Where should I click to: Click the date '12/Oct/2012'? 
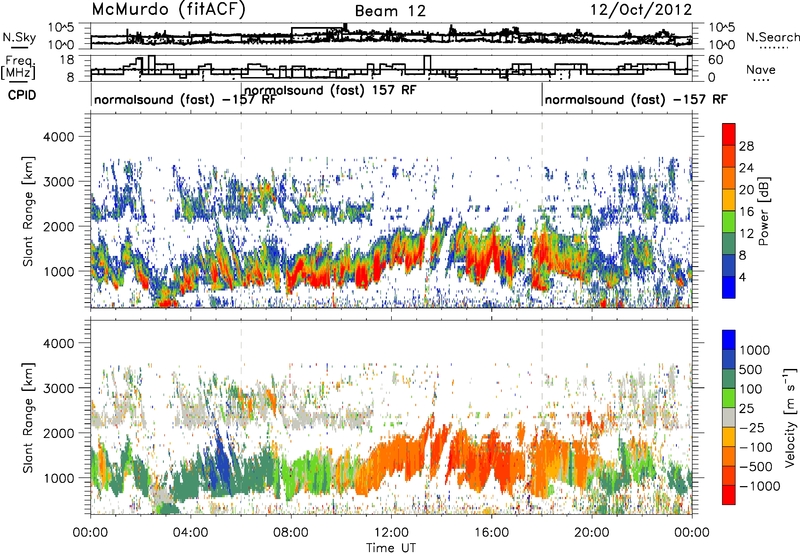coord(641,10)
